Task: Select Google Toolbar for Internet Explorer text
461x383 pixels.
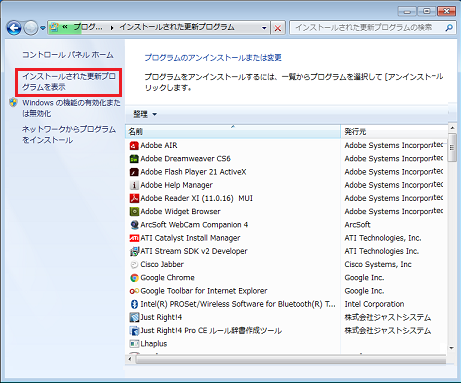Action: [x=204, y=291]
